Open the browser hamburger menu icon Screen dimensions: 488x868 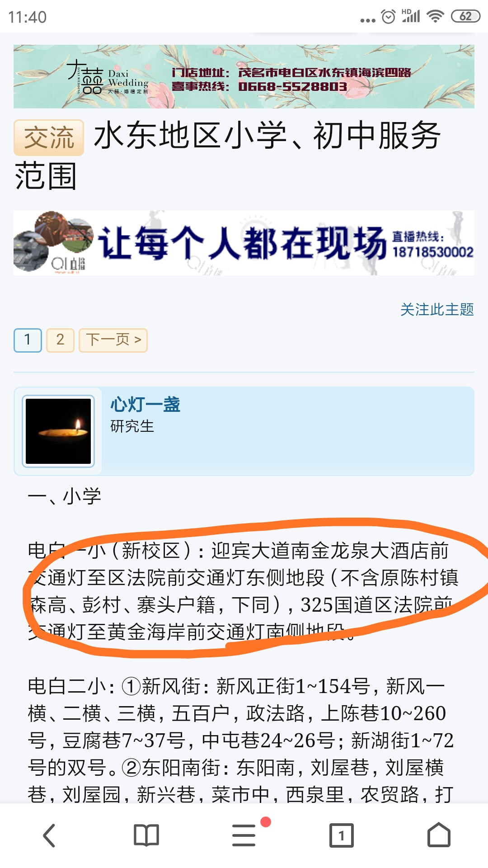click(x=244, y=835)
